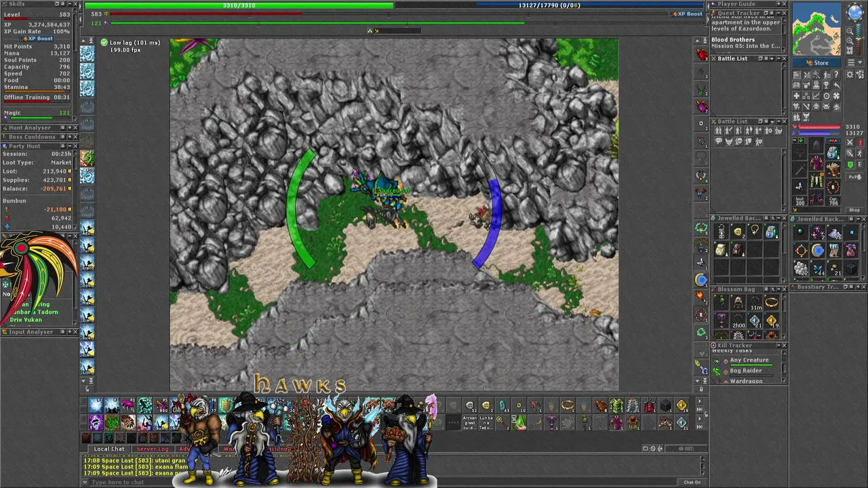
Task: Select Blood Brothers quest in Quest Tracker
Action: 733,40
